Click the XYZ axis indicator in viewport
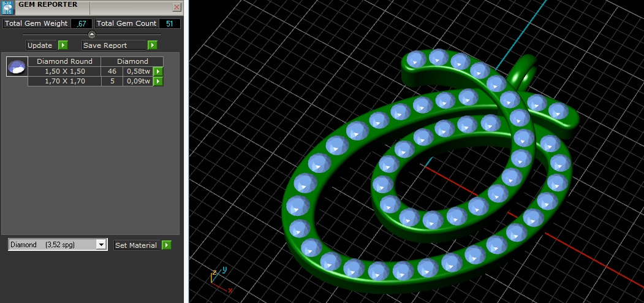 pyautogui.click(x=220, y=280)
